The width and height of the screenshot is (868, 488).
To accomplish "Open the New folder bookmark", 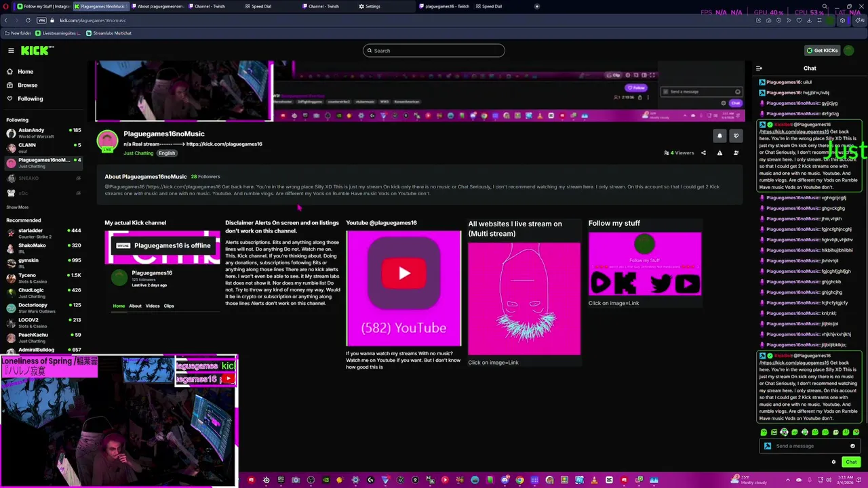I will click(x=18, y=33).
